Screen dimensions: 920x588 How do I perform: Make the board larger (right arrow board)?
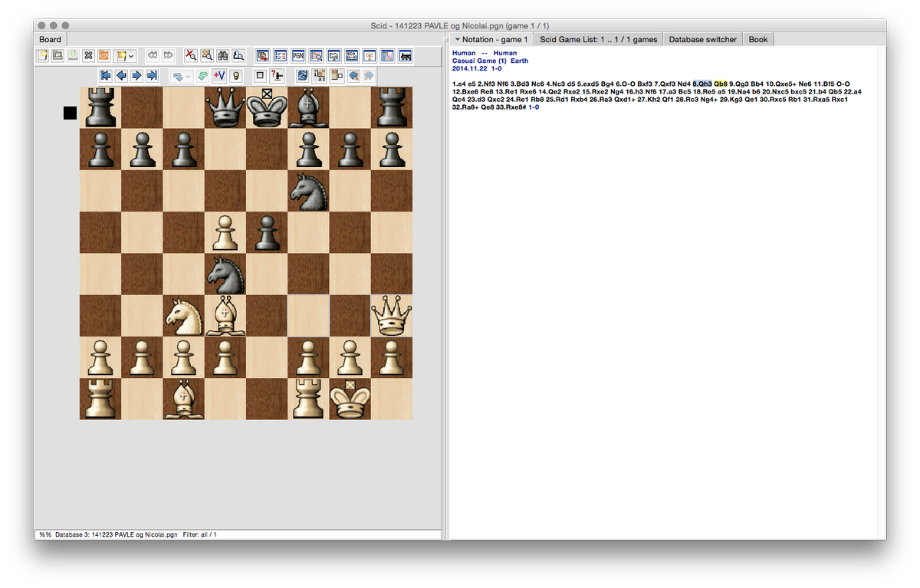[370, 76]
